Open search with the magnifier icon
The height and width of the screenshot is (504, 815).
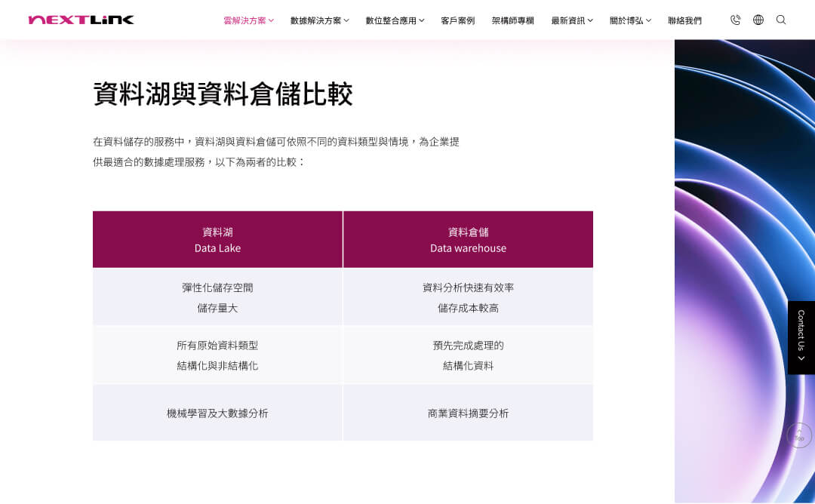[x=781, y=20]
